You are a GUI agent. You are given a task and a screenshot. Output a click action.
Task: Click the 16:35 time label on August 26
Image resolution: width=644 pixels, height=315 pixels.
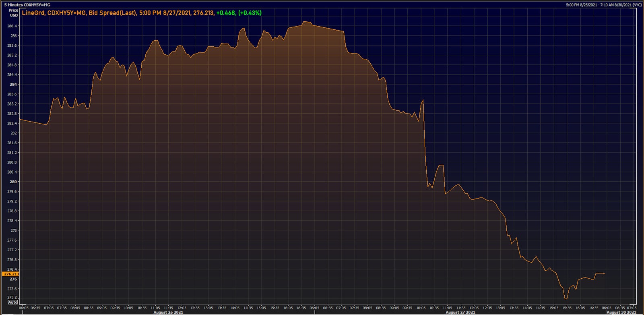click(301, 308)
